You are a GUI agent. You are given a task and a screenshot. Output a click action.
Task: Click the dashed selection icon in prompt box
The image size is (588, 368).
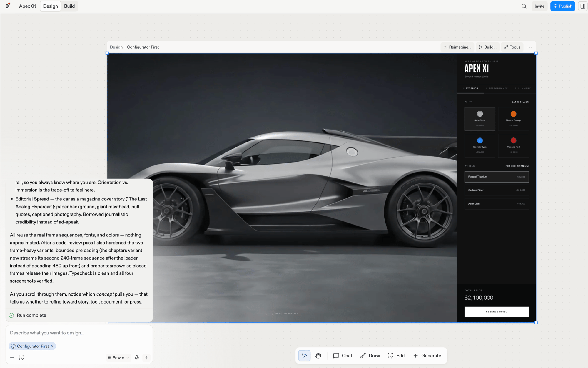[22, 358]
